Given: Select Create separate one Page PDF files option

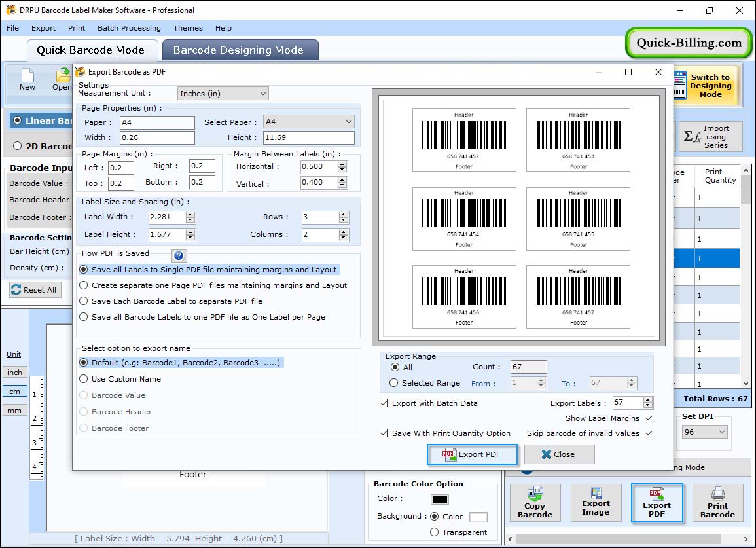Looking at the screenshot, I should [83, 285].
